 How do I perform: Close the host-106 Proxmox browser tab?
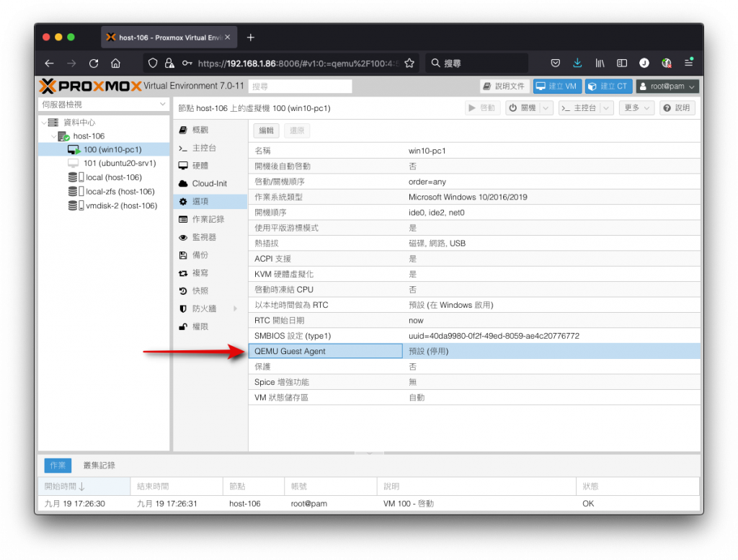click(x=228, y=37)
